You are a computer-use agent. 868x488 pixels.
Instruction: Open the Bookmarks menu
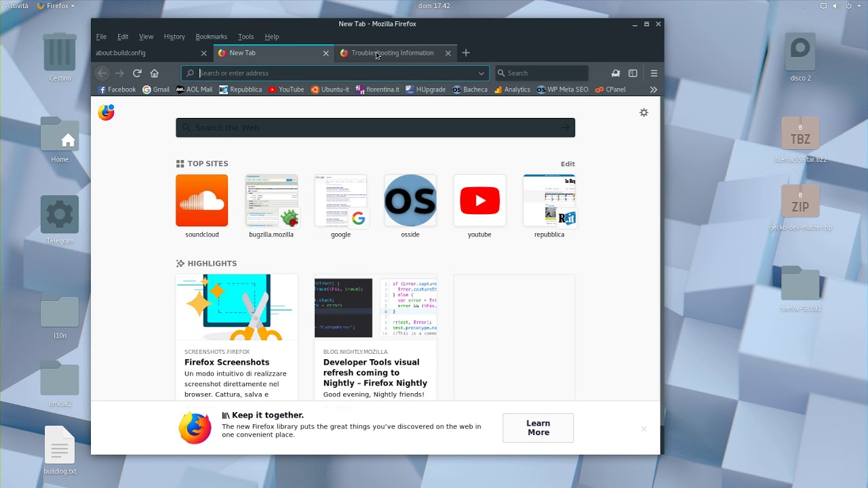tap(212, 37)
